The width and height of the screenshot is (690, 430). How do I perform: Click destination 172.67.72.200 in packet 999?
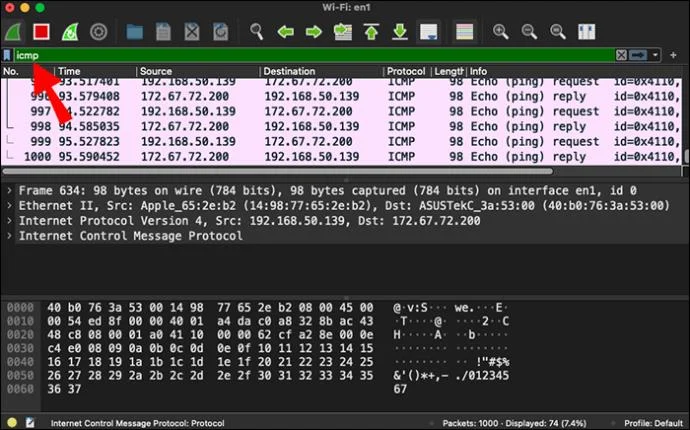[x=308, y=142]
